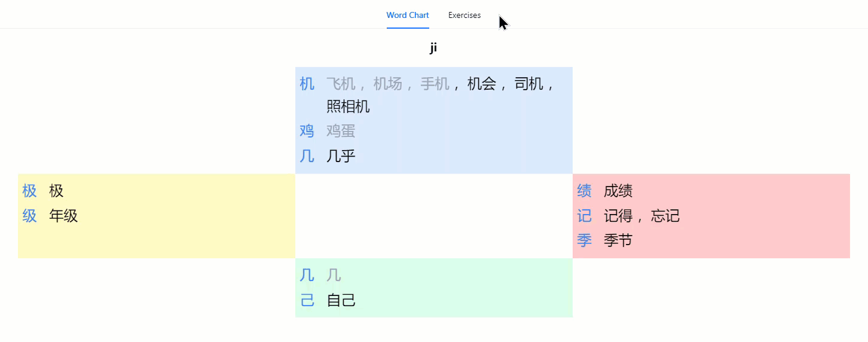Click the word 自己
868x342 pixels.
coord(341,300)
